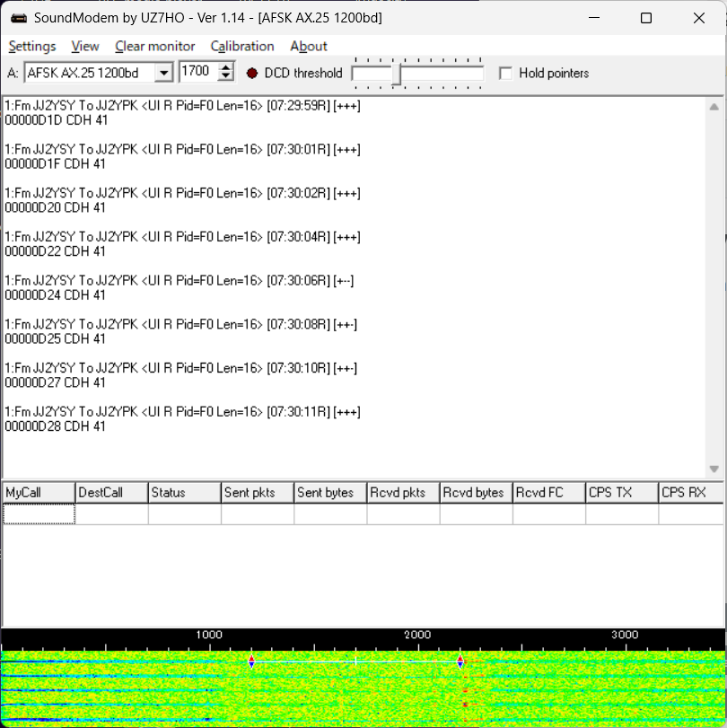Screen dimensions: 727x728
Task: Click the data line 00000D27 CDH 41
Action: pos(56,382)
